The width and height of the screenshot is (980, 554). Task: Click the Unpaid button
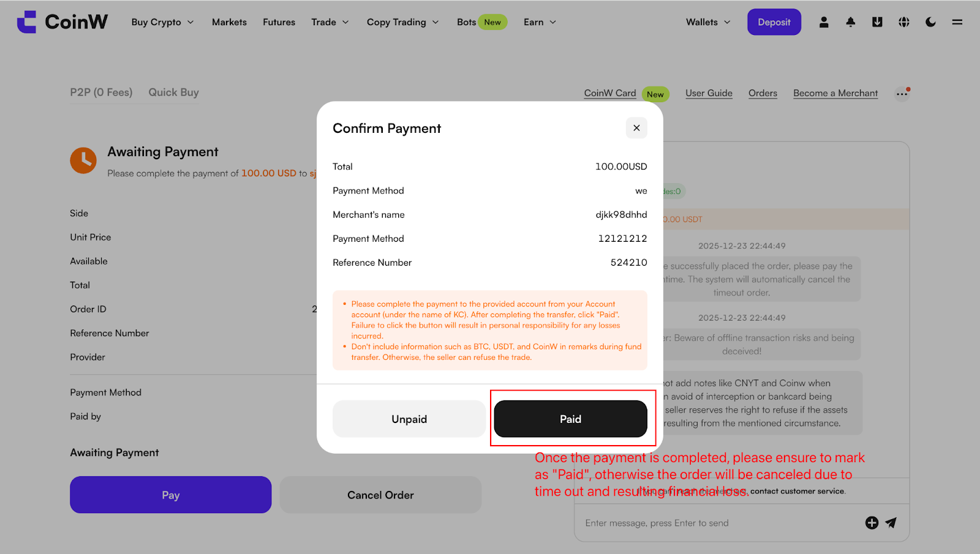point(409,419)
